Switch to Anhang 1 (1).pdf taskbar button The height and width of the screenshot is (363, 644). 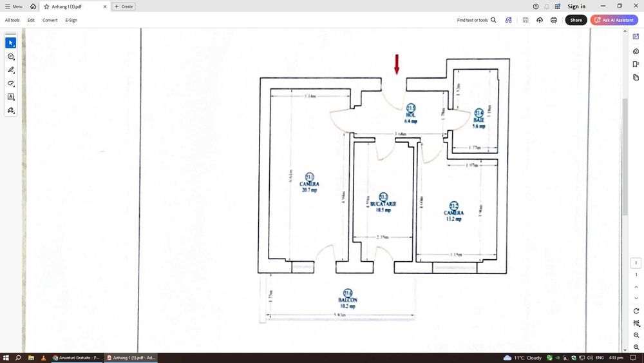(131, 358)
